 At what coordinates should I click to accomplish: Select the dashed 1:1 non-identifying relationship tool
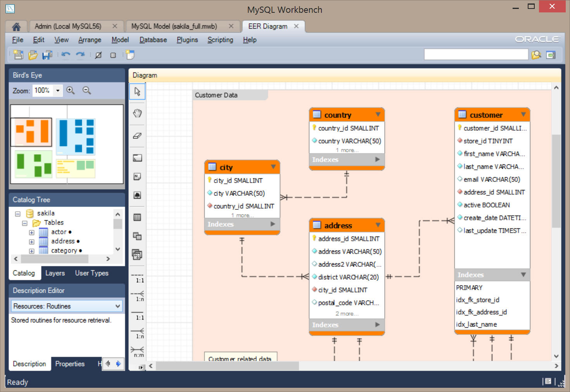(137, 278)
